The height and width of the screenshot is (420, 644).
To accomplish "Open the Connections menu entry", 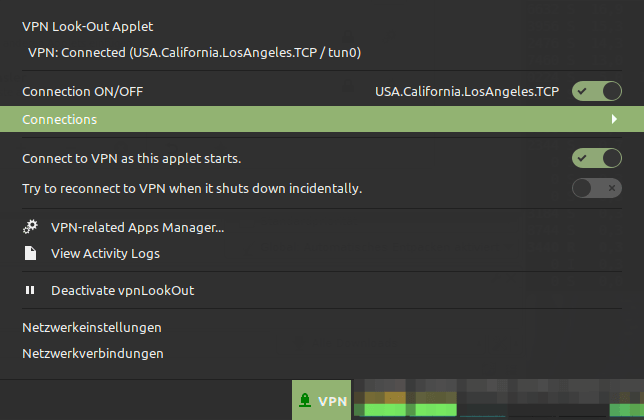I will point(322,119).
